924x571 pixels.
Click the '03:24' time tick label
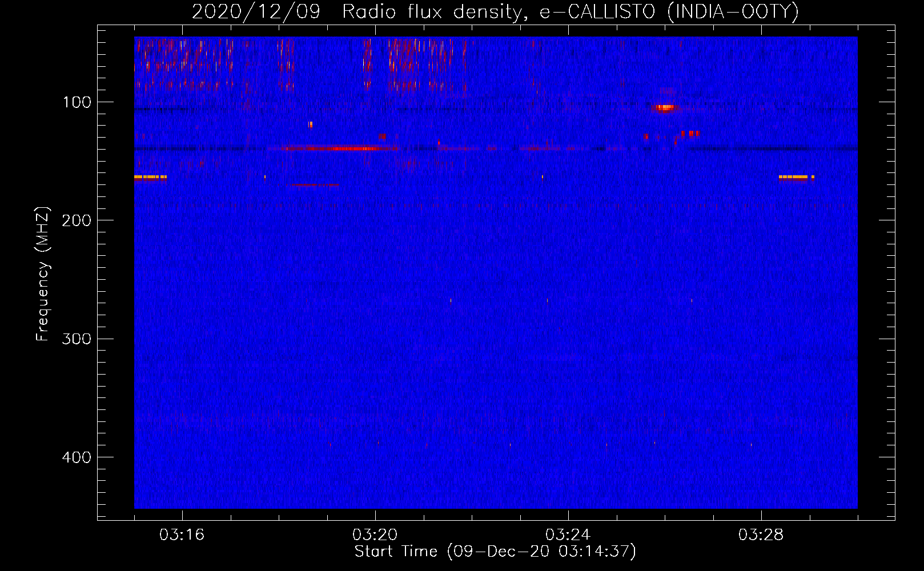[568, 535]
